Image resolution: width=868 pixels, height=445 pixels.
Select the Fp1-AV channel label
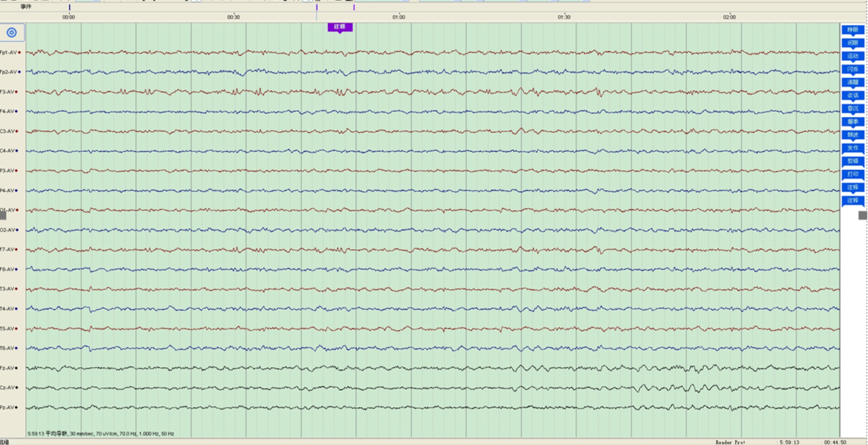click(x=9, y=53)
